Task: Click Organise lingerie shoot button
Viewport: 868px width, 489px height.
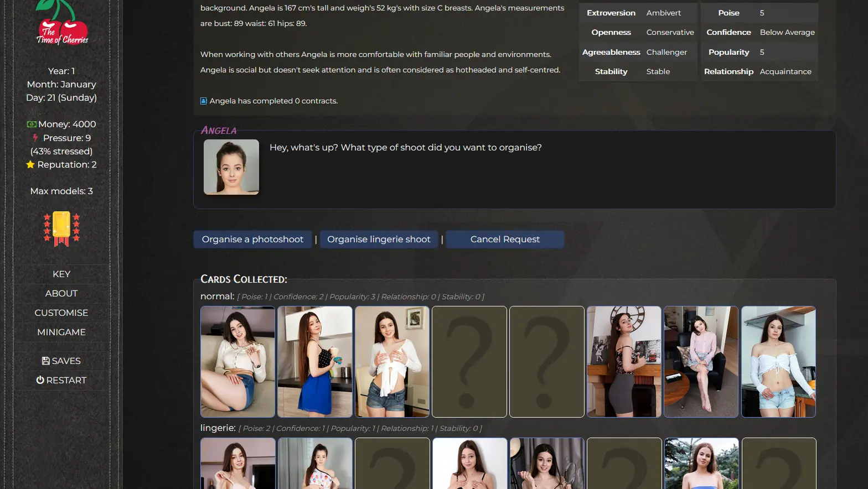Action: tap(379, 240)
